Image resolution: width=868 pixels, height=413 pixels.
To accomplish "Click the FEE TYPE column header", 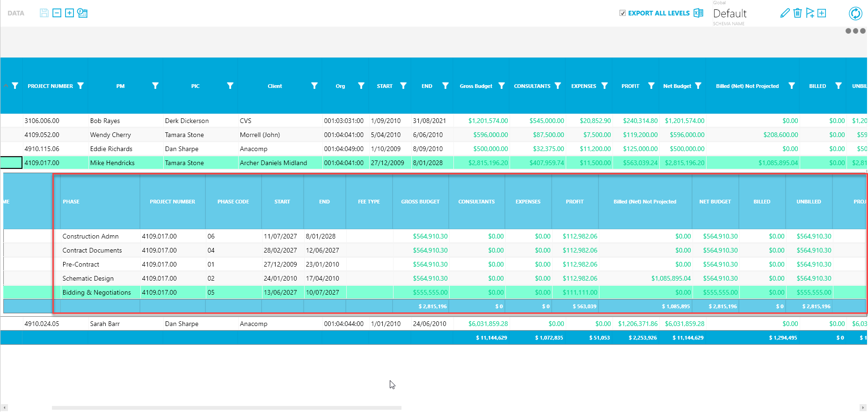I will point(369,202).
